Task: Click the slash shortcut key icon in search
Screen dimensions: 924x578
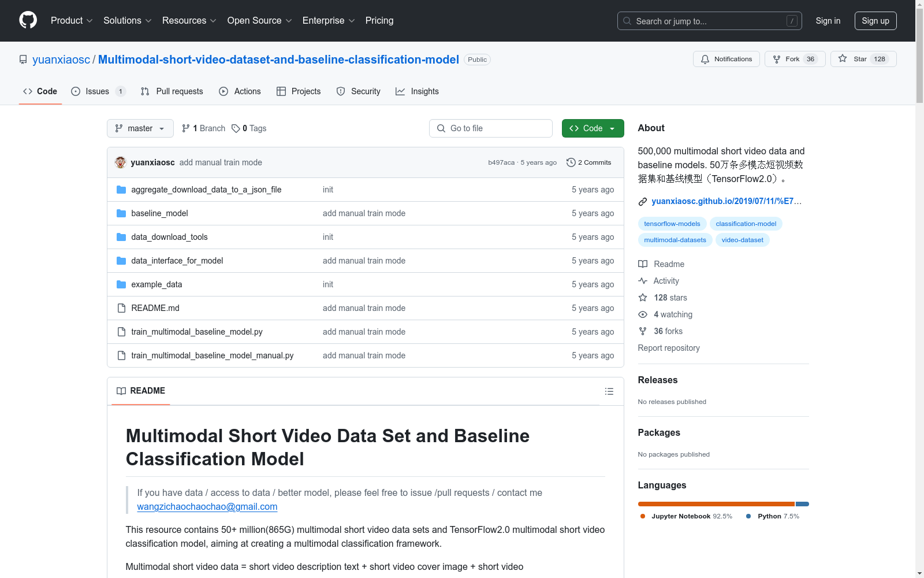Action: pyautogui.click(x=792, y=21)
